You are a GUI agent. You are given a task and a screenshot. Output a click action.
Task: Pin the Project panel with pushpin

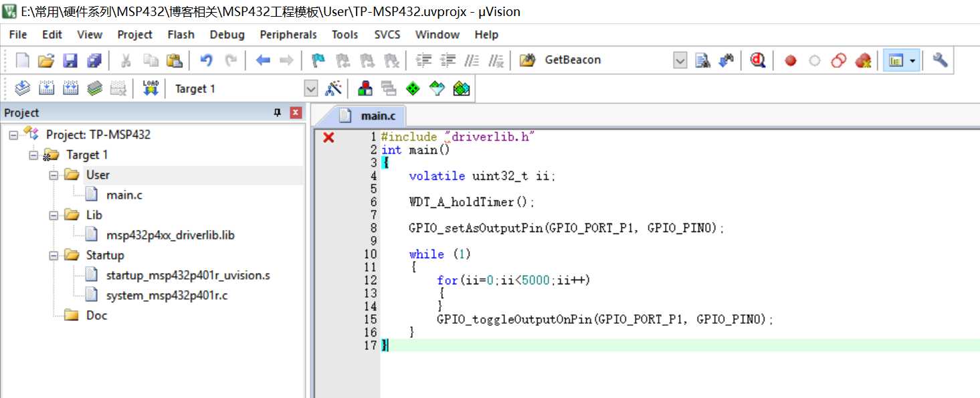278,113
